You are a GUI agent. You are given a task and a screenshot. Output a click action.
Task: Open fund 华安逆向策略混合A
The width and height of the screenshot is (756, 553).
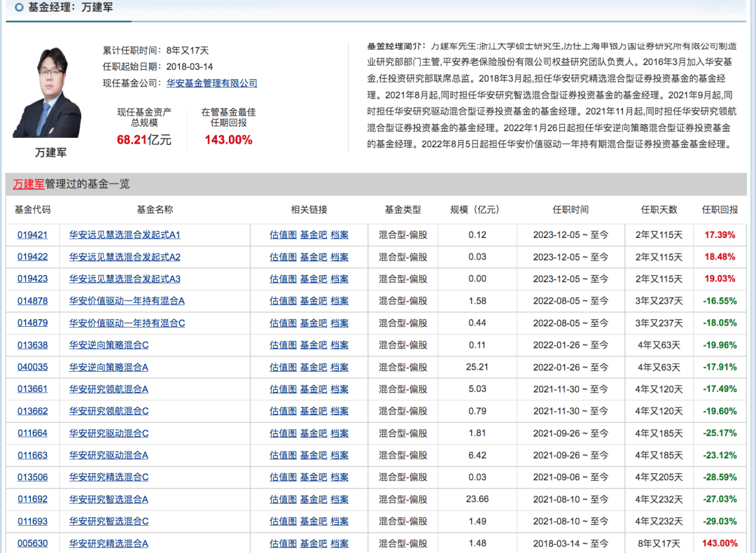[x=108, y=367]
